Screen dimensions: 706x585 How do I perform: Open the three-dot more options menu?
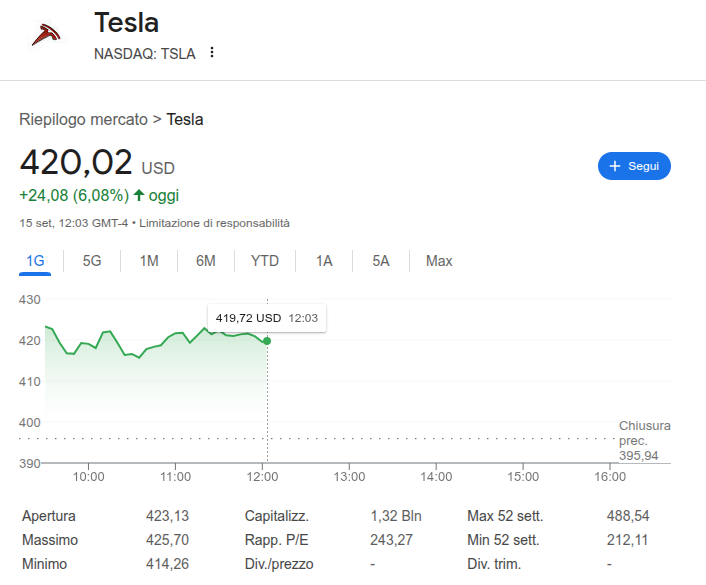tap(212, 53)
